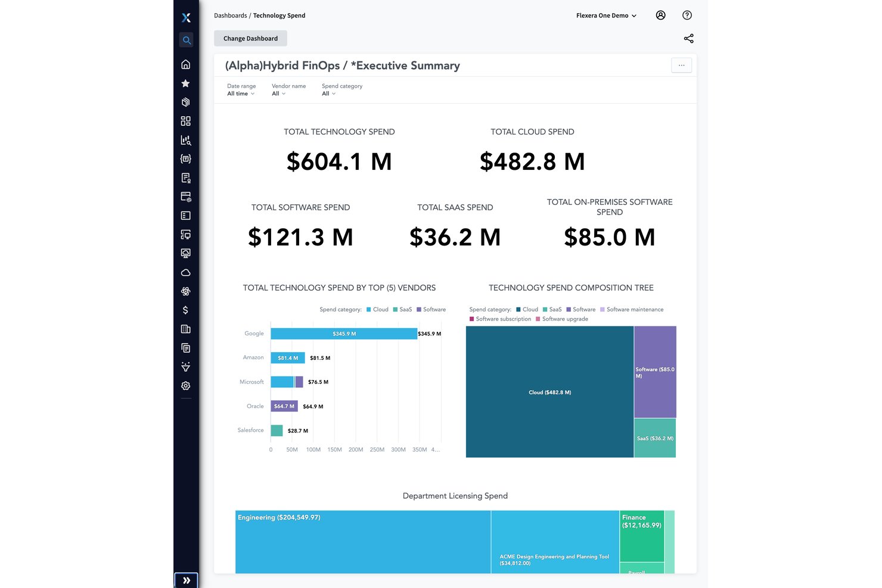This screenshot has height=588, width=882.
Task: Toggle Software legend in composition tree
Action: (580, 310)
